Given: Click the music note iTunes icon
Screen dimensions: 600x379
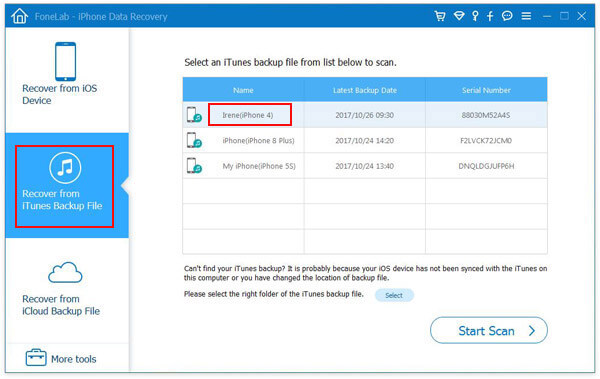Looking at the screenshot, I should click(65, 168).
